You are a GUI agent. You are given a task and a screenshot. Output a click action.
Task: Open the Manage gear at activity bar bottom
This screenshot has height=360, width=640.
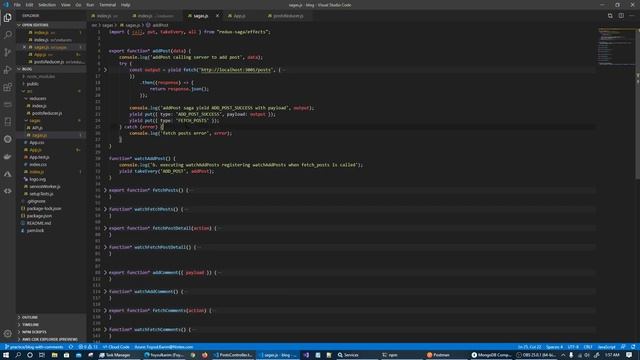(x=7, y=334)
